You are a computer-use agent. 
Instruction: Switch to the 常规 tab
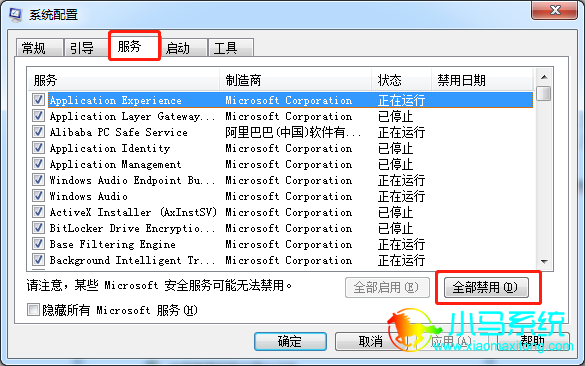(x=39, y=48)
